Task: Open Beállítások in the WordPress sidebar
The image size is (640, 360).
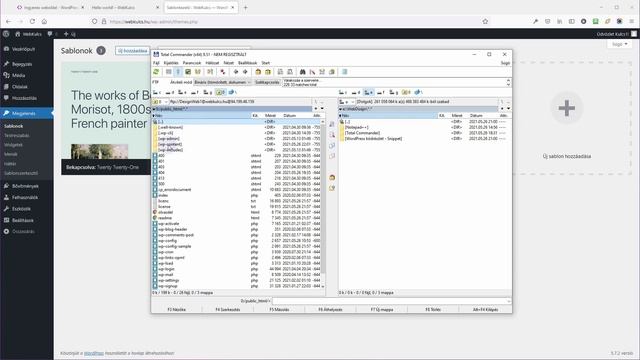Action: tap(22, 220)
